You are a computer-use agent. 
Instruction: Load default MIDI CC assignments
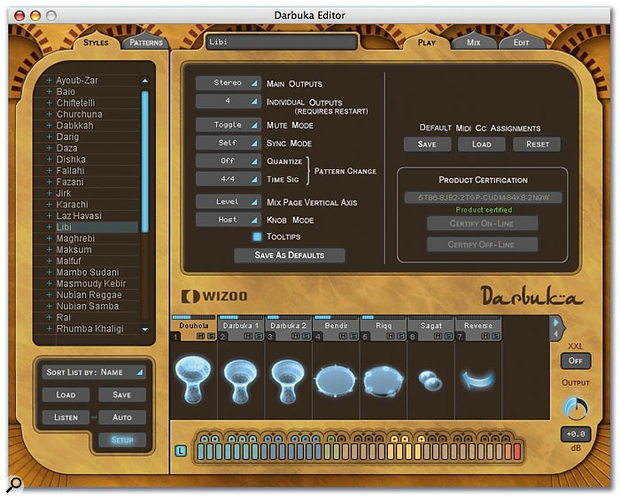(481, 144)
